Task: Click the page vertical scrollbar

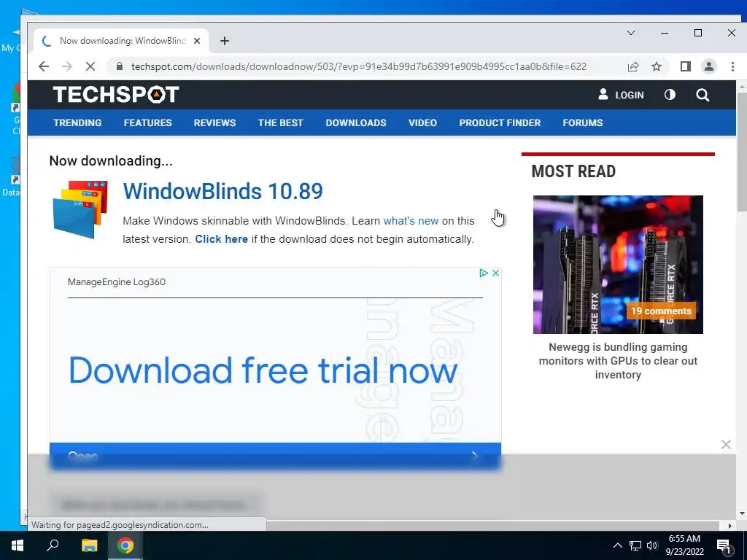Action: click(x=742, y=152)
